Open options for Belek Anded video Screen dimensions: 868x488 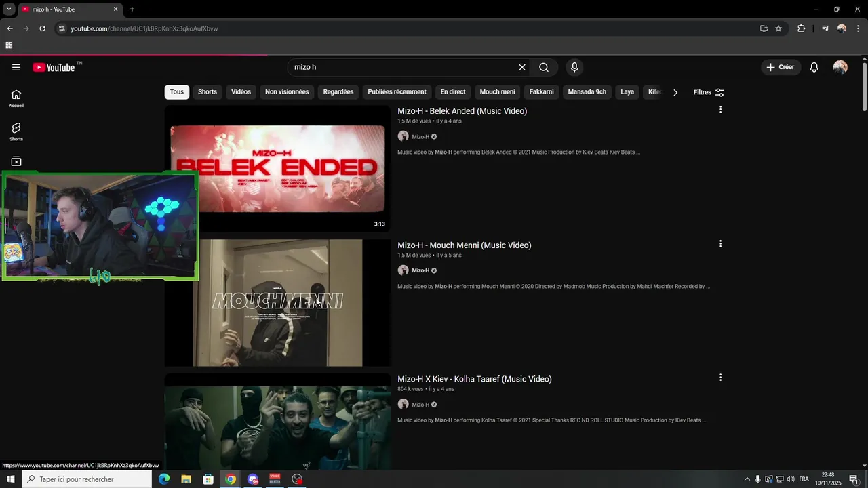pyautogui.click(x=720, y=110)
